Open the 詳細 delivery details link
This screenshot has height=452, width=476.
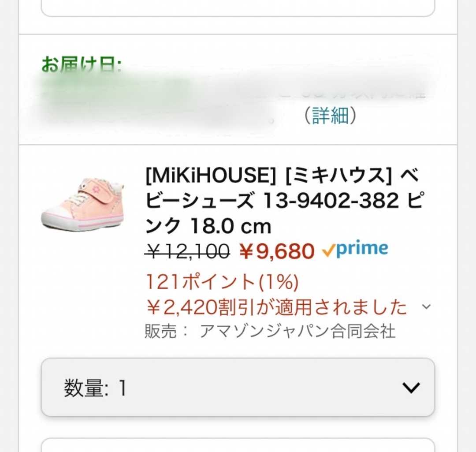pyautogui.click(x=330, y=116)
